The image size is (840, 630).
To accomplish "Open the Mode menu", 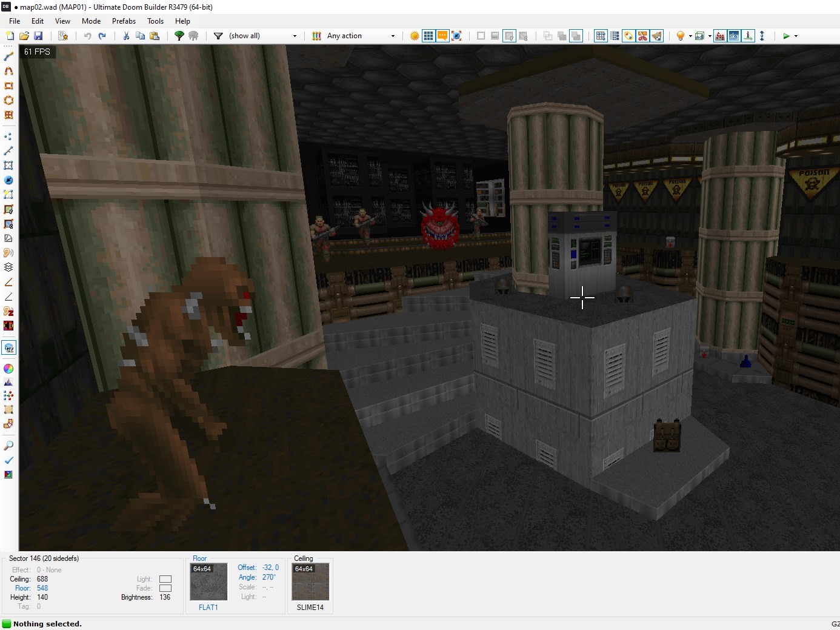I will click(92, 21).
